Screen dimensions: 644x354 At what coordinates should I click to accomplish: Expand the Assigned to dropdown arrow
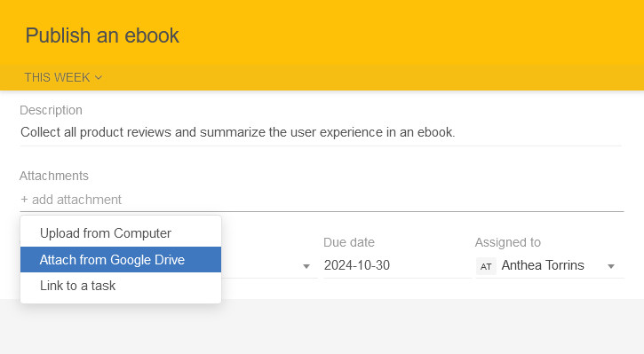[x=611, y=267]
